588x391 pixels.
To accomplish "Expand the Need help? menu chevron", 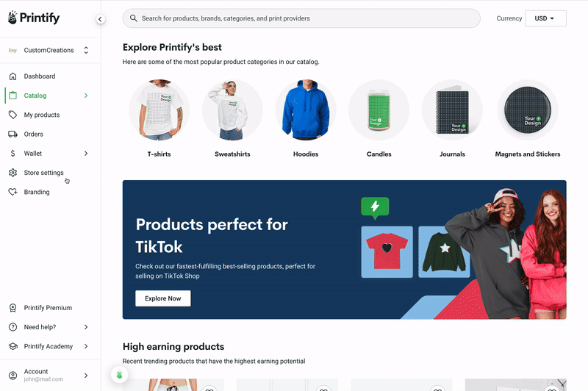I will (x=86, y=327).
